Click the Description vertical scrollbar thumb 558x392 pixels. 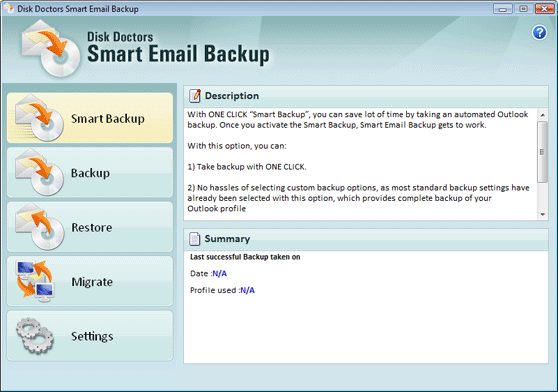(x=543, y=152)
